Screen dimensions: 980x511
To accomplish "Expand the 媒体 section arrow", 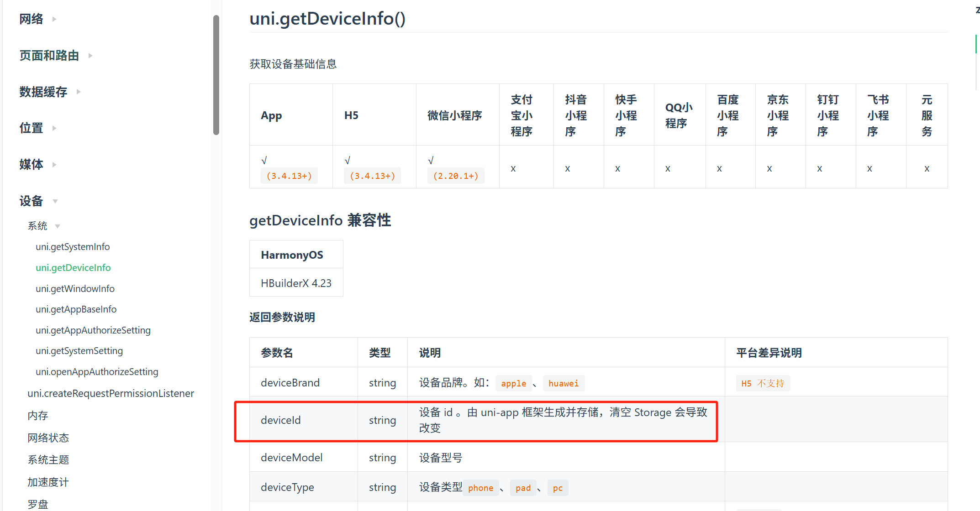I will pyautogui.click(x=54, y=165).
